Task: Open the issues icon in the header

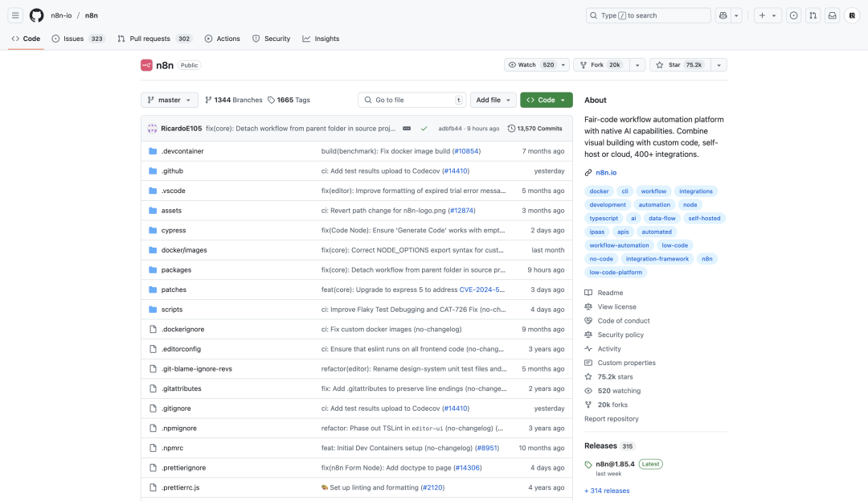Action: (x=794, y=15)
